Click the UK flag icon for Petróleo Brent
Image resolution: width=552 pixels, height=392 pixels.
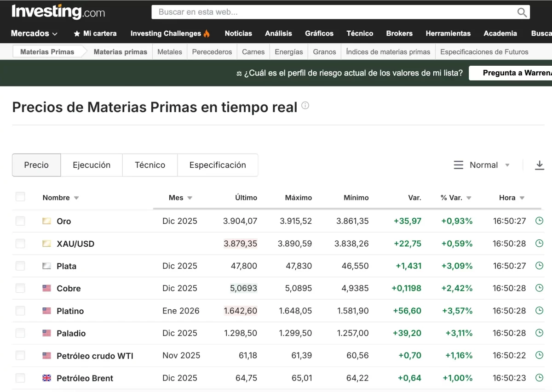(x=46, y=378)
